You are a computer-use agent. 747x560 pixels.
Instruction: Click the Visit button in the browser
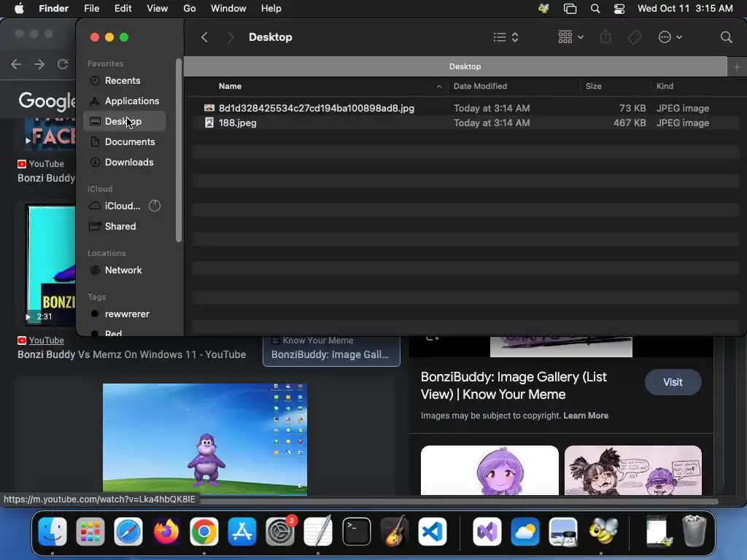tap(673, 382)
